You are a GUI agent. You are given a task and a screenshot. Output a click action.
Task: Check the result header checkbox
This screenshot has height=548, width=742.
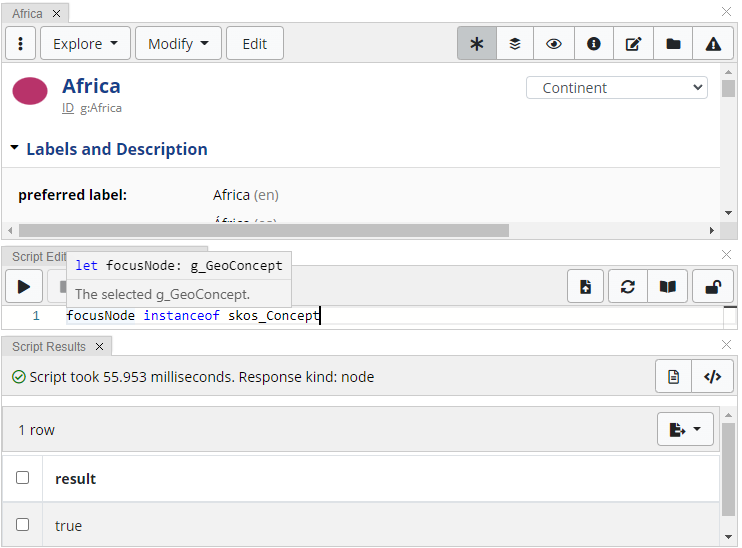[x=23, y=478]
